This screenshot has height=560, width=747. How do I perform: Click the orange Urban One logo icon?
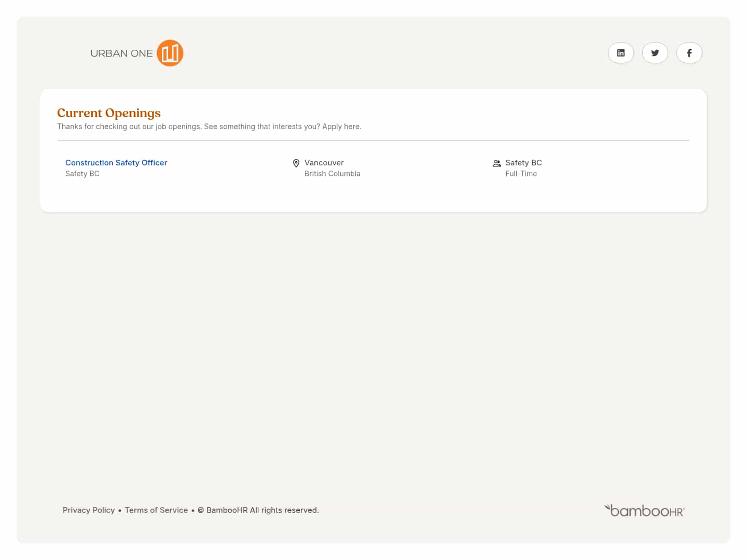point(170,53)
